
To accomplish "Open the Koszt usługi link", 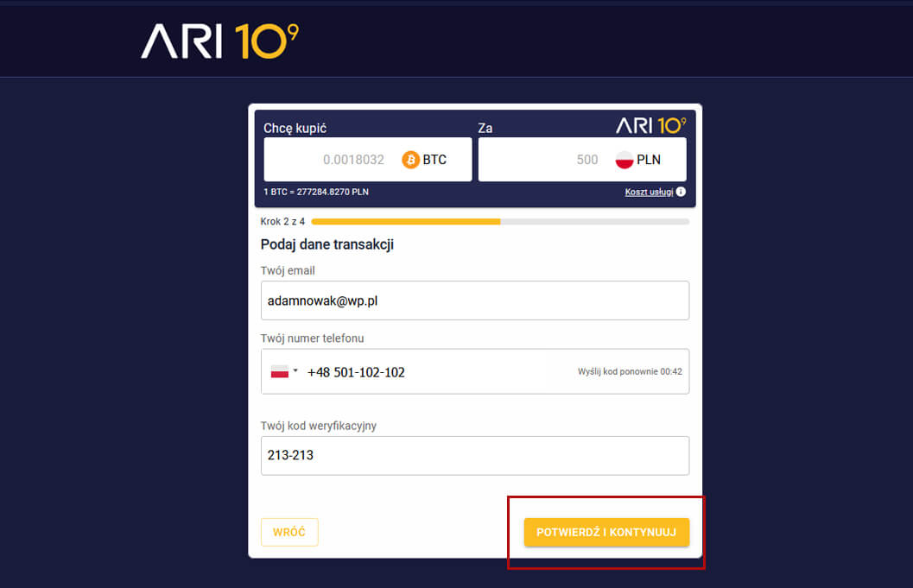I will point(649,192).
